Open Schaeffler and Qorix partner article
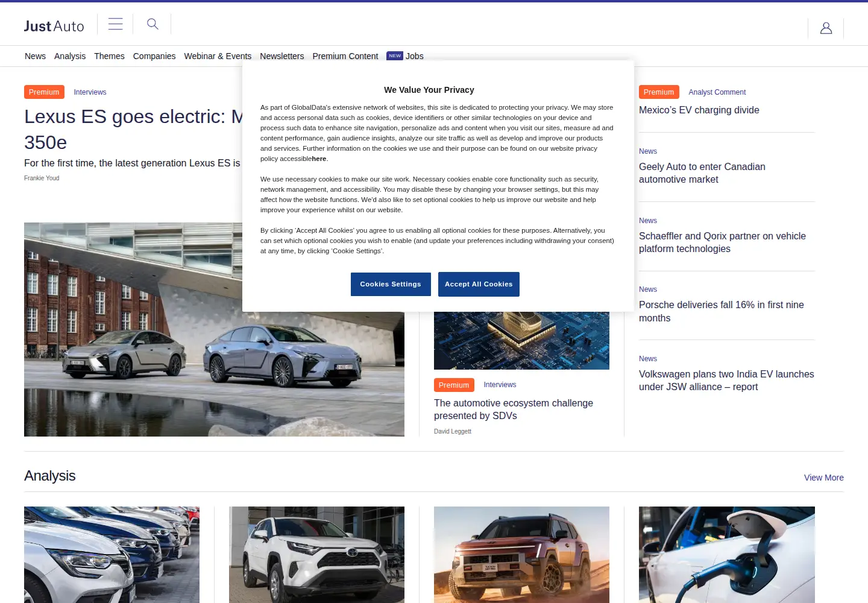 pyautogui.click(x=722, y=242)
